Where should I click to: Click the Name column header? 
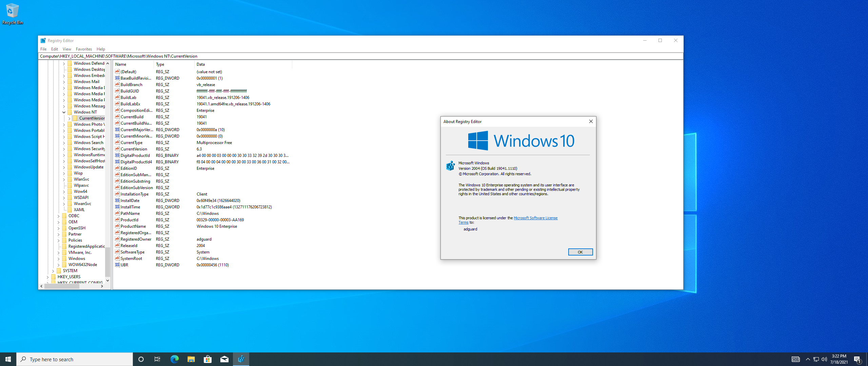point(134,64)
